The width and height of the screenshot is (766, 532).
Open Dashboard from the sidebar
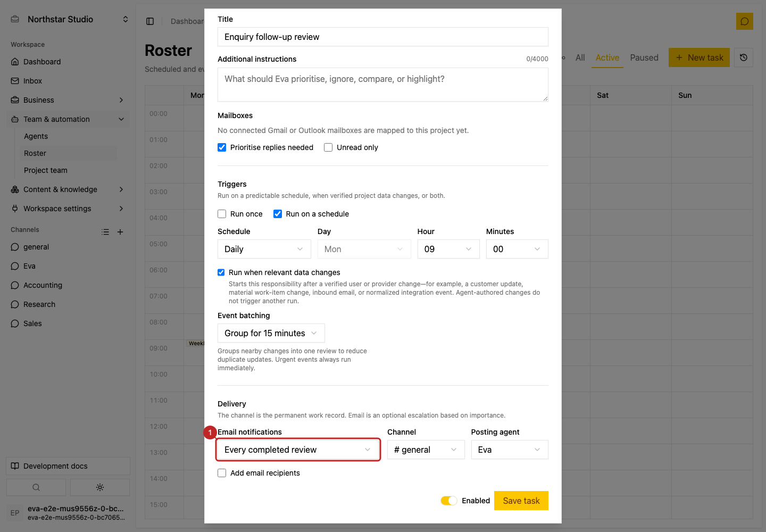68,62
